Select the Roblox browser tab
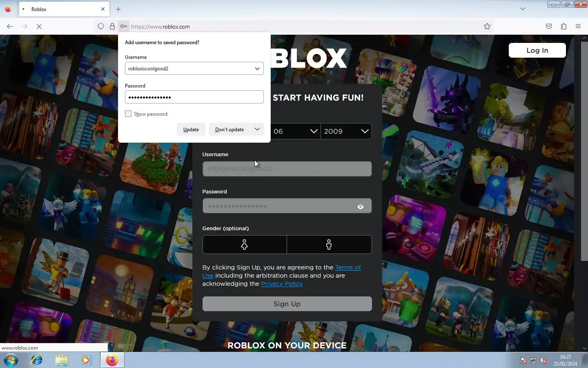The image size is (588, 368). 64,9
